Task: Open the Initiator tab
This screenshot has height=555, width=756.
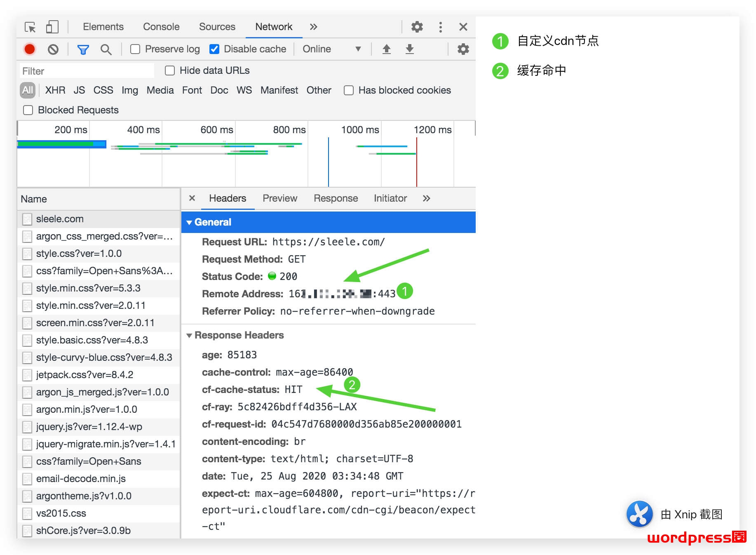Action: click(390, 198)
